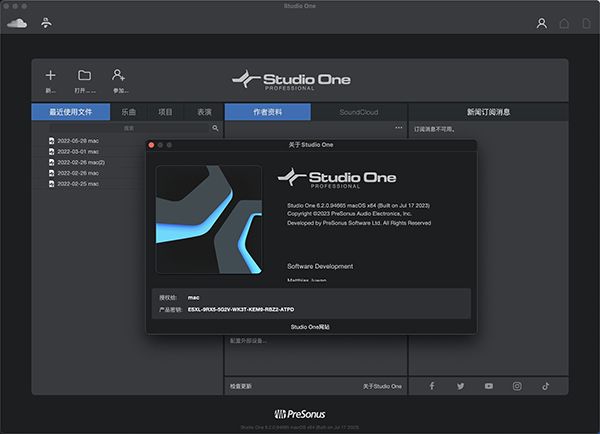Switch to the SoundCloud tab
Screen dimensions: 600x434
pyautogui.click(x=359, y=112)
